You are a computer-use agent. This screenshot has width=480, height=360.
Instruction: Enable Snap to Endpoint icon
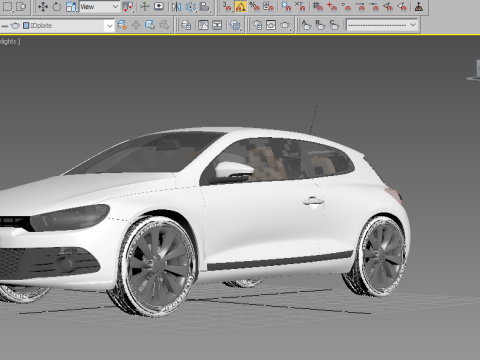(360, 6)
